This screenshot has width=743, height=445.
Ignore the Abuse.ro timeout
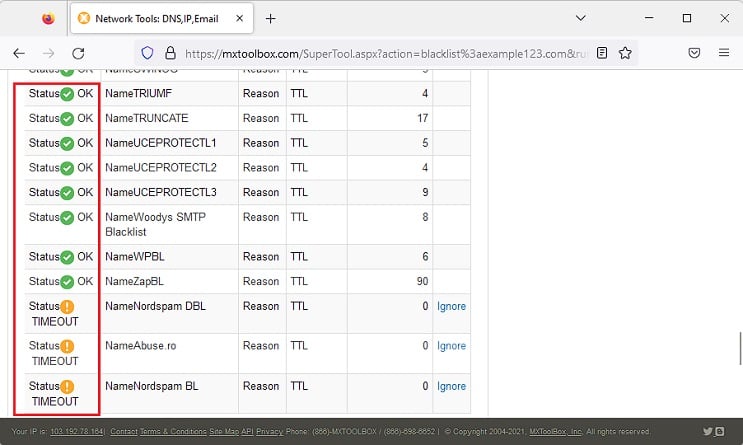pyautogui.click(x=451, y=346)
